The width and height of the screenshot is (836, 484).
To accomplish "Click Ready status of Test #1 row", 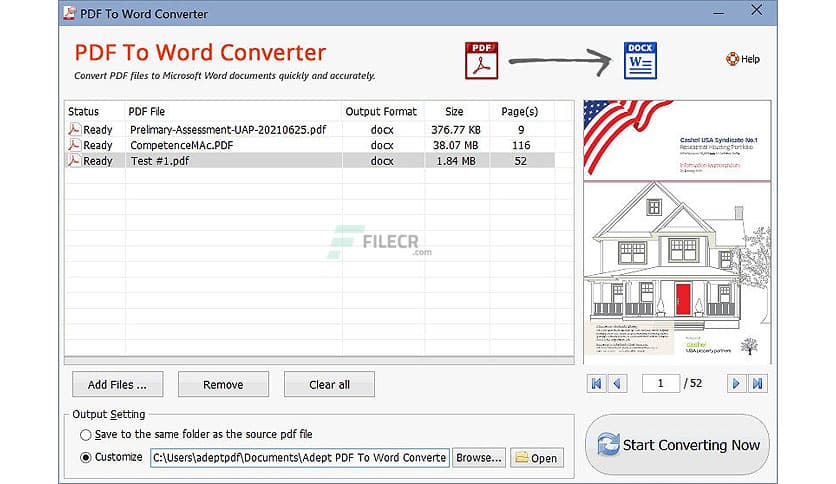I will 98,160.
